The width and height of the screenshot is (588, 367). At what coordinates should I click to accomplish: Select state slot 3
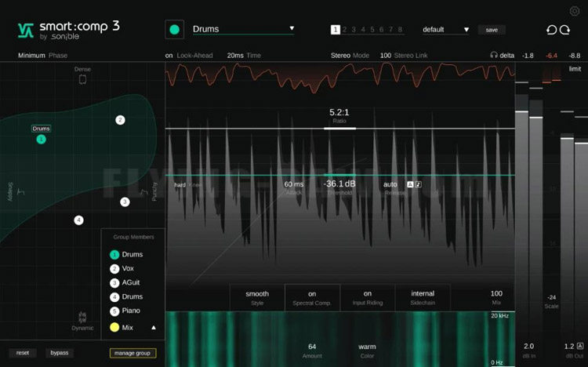(x=354, y=29)
